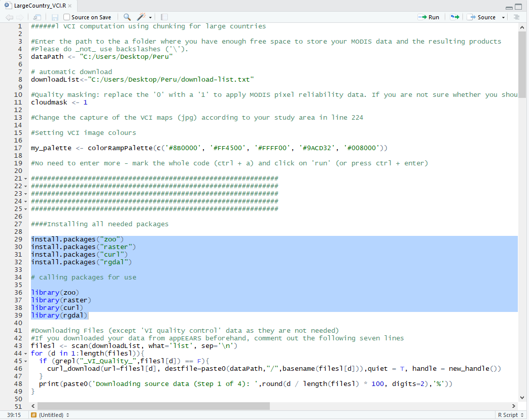Viewport: 529px width, 420px height.
Task: Re-run the previous code region icon
Action: (455, 17)
